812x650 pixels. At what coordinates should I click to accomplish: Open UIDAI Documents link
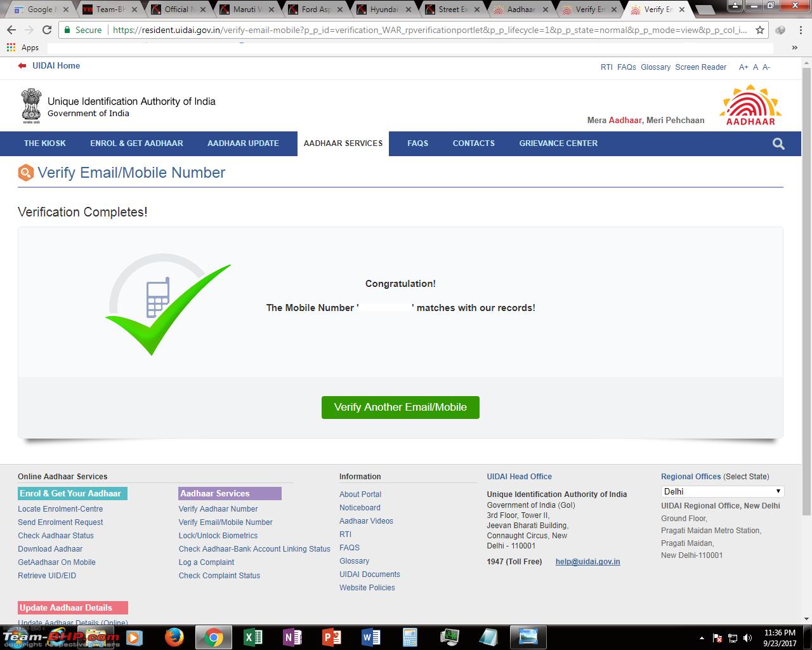(370, 574)
